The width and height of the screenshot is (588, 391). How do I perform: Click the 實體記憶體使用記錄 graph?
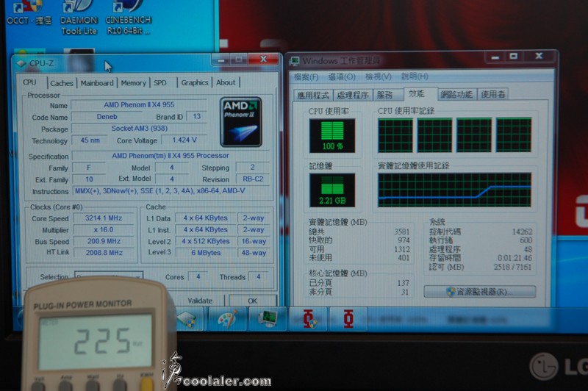click(x=454, y=190)
